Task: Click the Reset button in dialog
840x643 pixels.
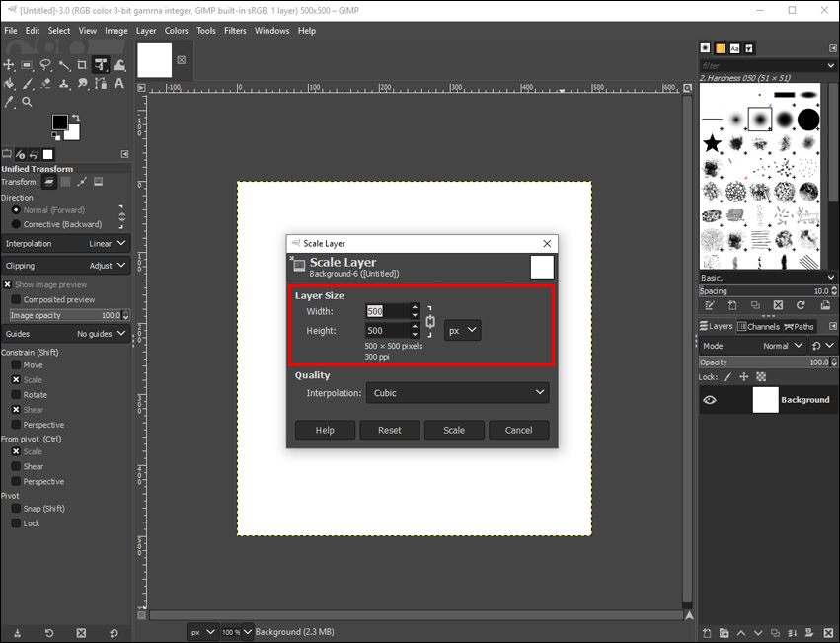Action: (389, 430)
